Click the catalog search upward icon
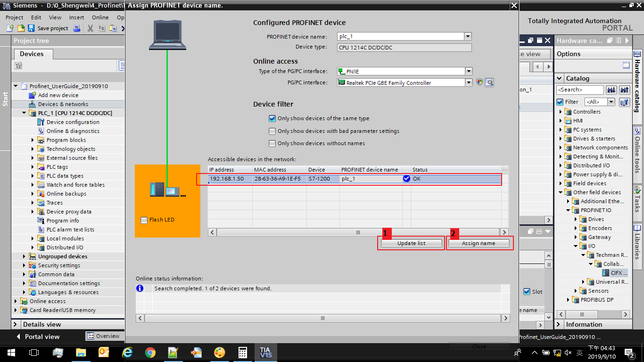The image size is (644, 362). (625, 90)
